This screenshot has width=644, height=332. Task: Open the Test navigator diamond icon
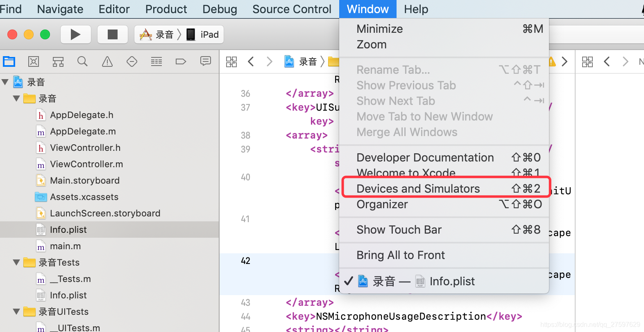click(132, 61)
